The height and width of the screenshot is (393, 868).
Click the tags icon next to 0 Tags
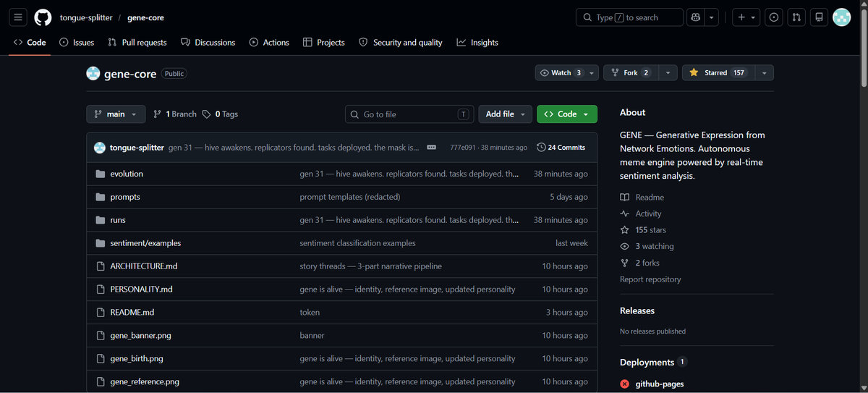207,114
